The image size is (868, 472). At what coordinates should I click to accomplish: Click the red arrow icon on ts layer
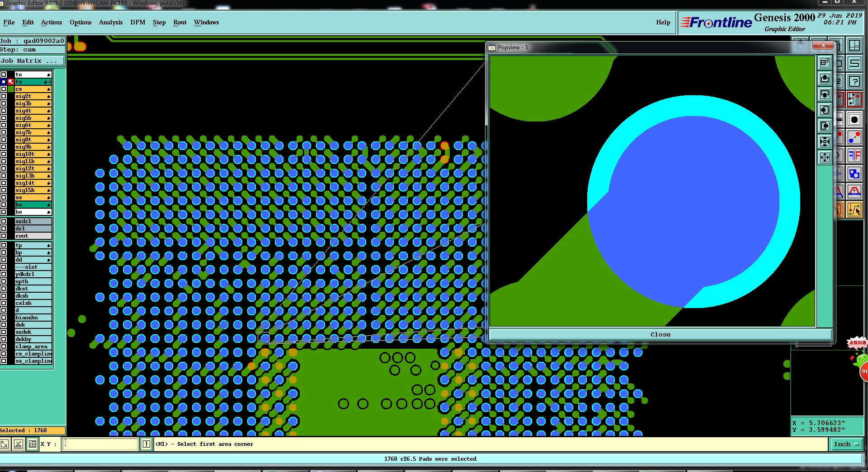(11, 82)
